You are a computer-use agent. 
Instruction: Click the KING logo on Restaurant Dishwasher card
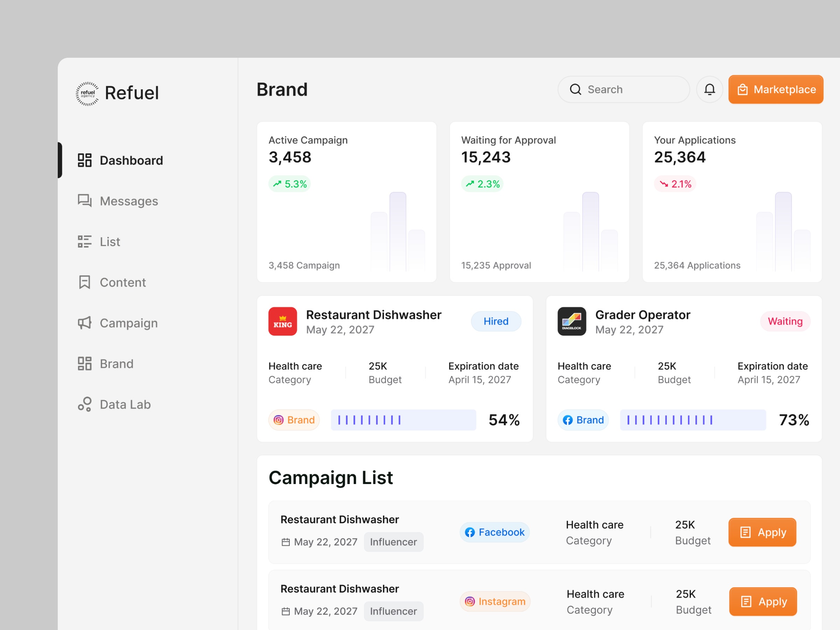point(282,322)
